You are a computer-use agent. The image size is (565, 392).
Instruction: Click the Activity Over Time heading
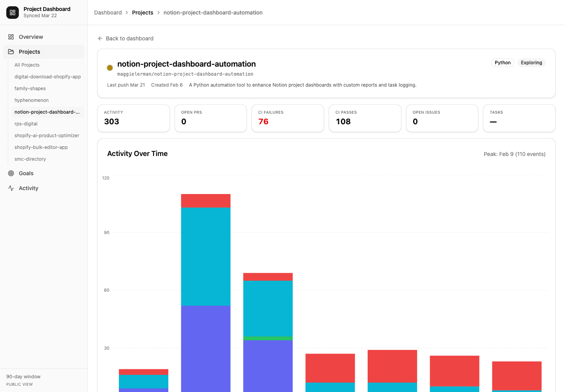(137, 154)
